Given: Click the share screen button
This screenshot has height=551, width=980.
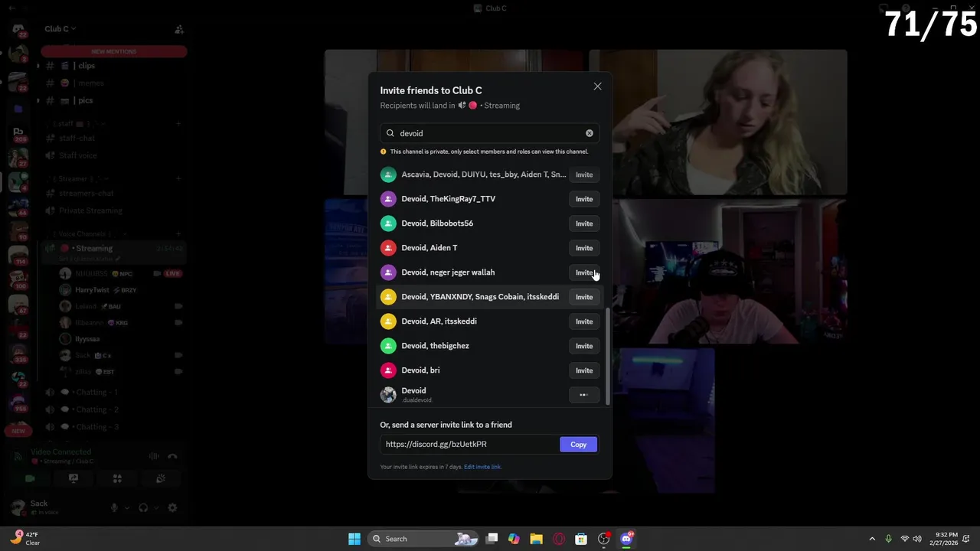Looking at the screenshot, I should tap(73, 478).
